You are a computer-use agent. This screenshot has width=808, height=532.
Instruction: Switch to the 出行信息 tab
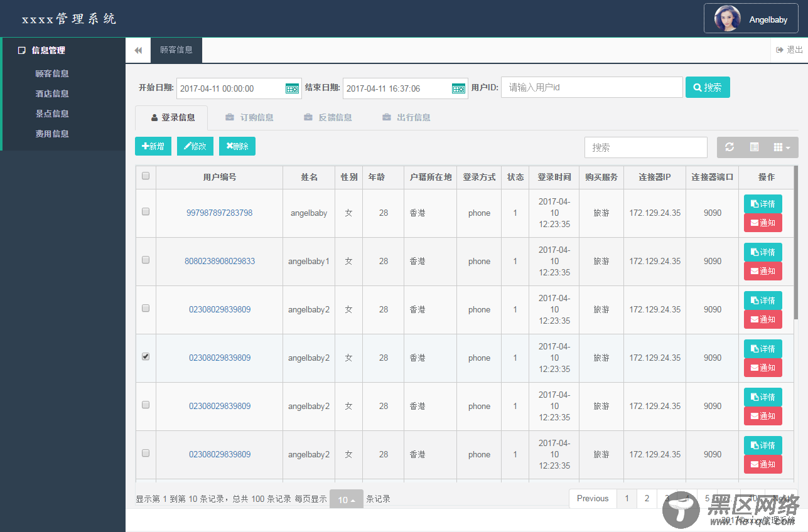click(x=406, y=117)
